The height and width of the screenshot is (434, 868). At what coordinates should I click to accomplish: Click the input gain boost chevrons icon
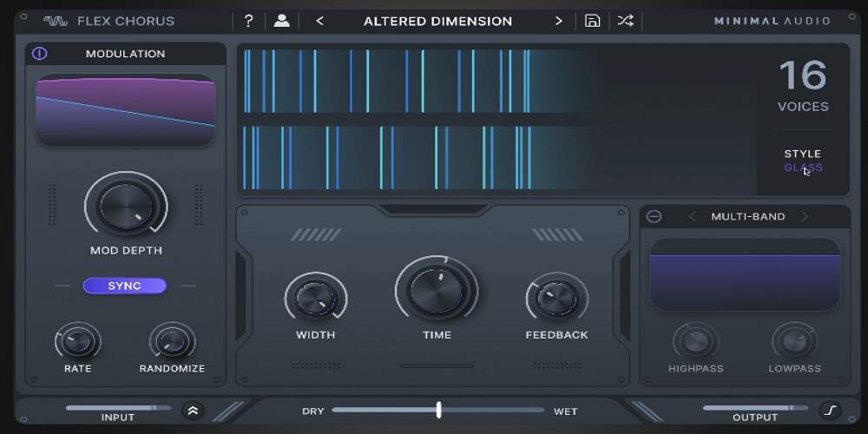tap(194, 411)
